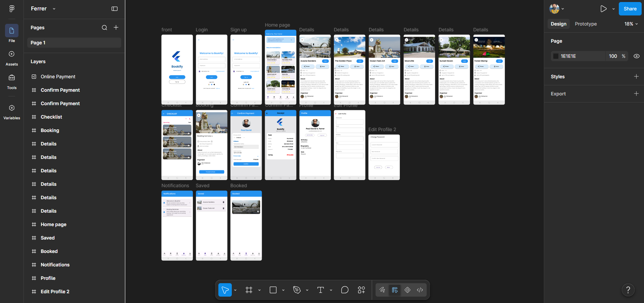Open the 18% zoom dropdown
Image resolution: width=644 pixels, height=303 pixels.
point(631,24)
